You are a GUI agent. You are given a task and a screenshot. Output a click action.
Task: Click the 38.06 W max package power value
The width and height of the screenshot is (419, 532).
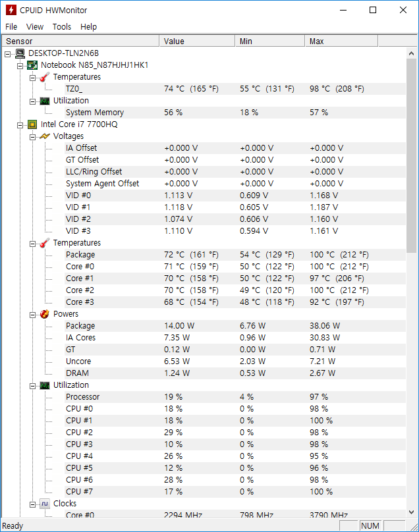[325, 326]
